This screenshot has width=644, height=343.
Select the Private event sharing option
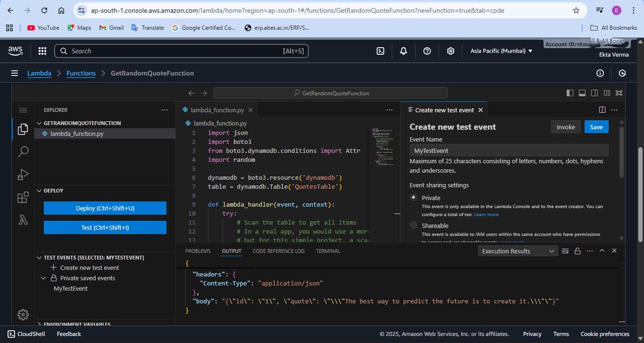pos(414,198)
